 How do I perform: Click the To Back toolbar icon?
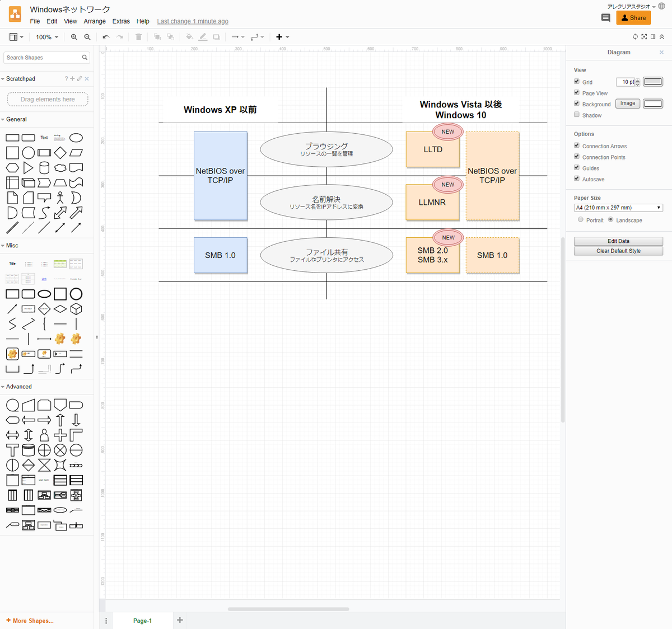click(x=171, y=37)
